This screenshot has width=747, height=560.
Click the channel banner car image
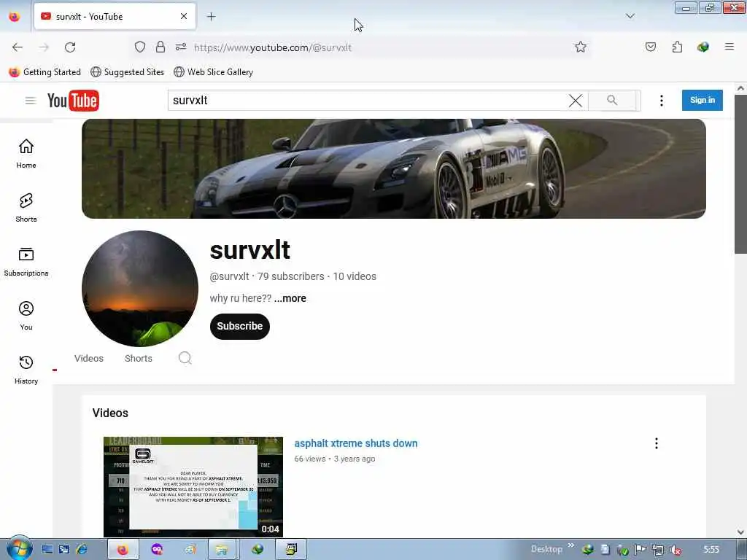click(393, 168)
